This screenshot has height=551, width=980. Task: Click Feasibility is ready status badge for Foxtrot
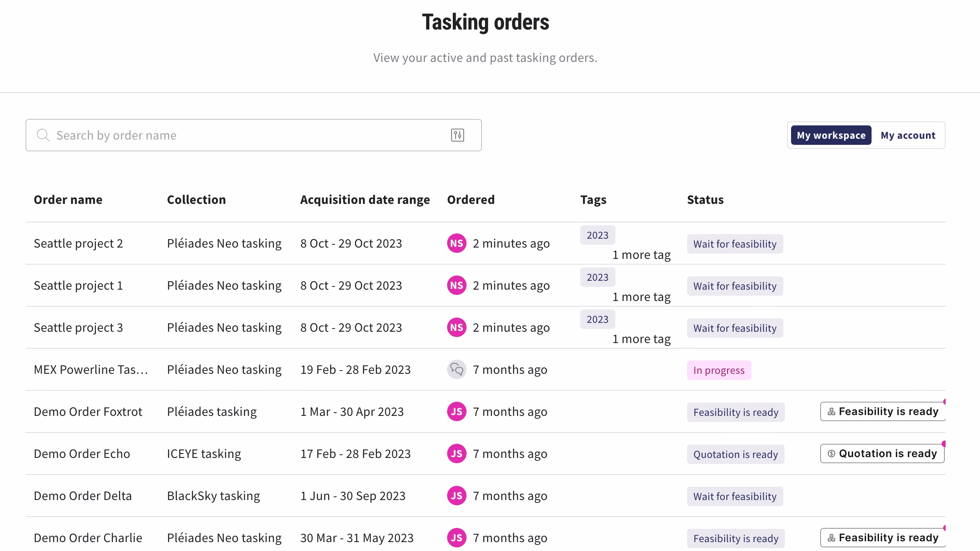736,412
